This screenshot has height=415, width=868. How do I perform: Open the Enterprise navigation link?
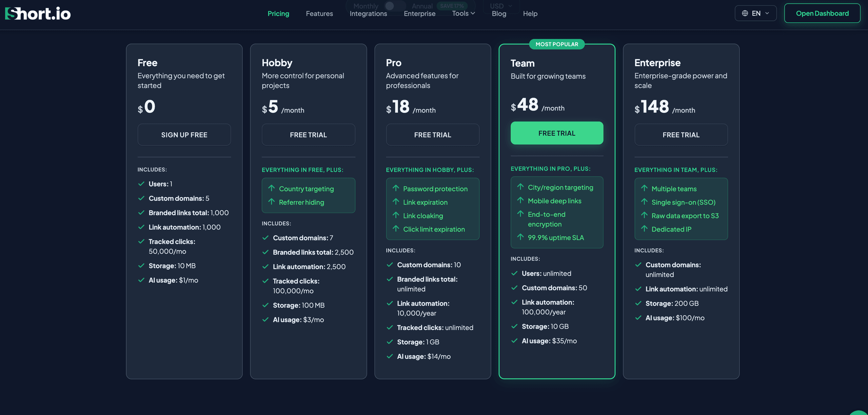coord(419,14)
